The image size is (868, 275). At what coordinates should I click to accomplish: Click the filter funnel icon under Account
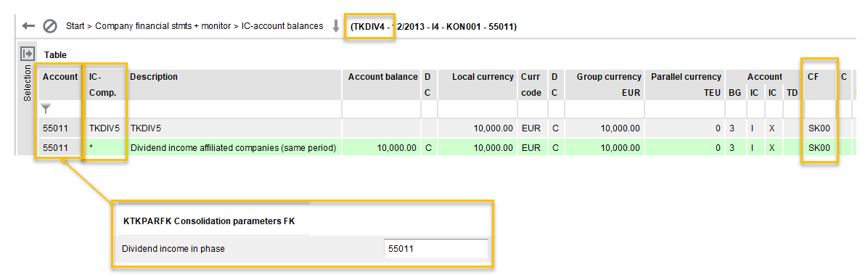(x=46, y=109)
